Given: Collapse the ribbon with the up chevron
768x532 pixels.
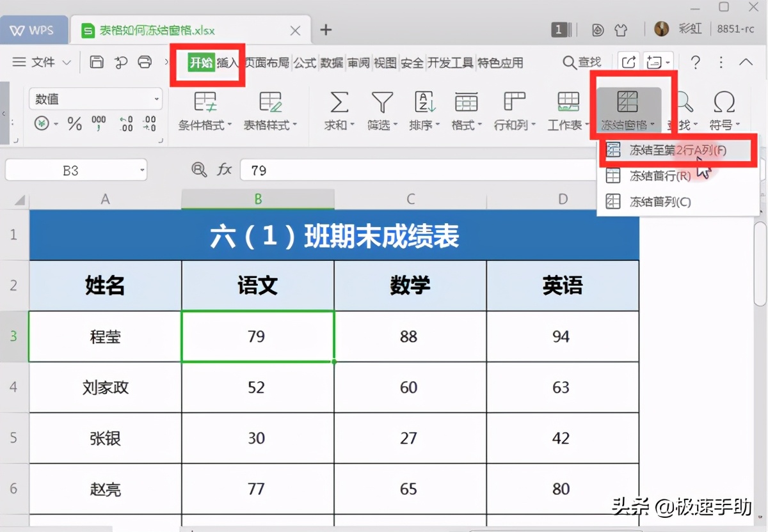Looking at the screenshot, I should (x=746, y=62).
